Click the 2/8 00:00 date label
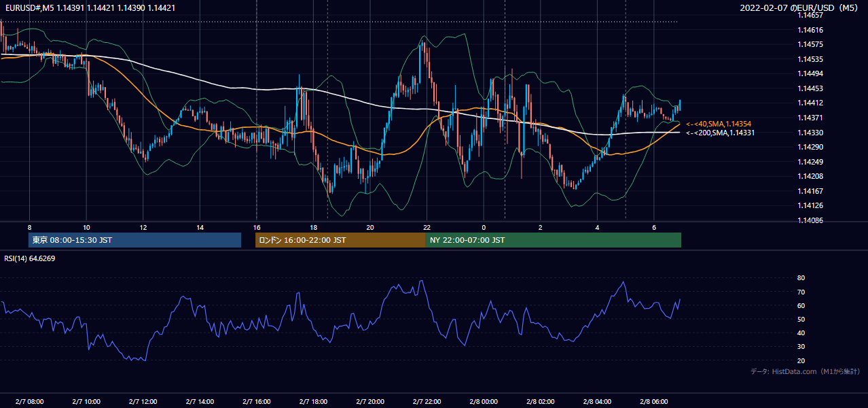Image resolution: width=868 pixels, height=408 pixels. [x=484, y=401]
